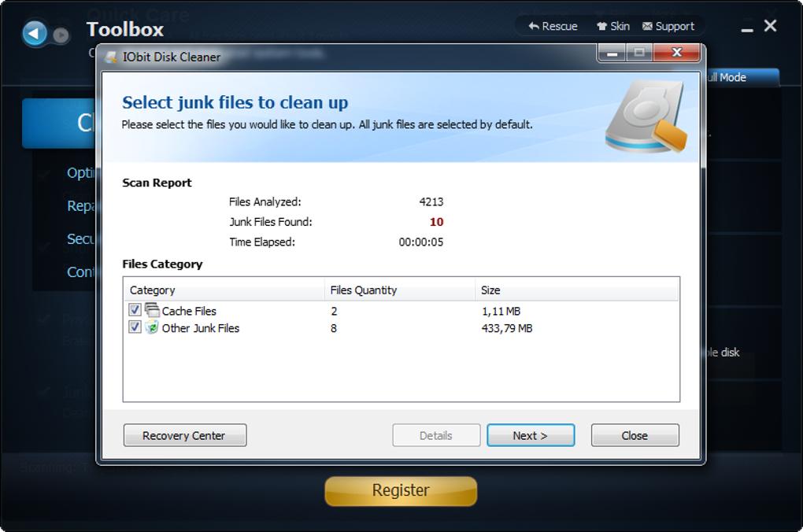Click the back arrow in Toolbox window
Screen dimensions: 803x532
(x=35, y=34)
